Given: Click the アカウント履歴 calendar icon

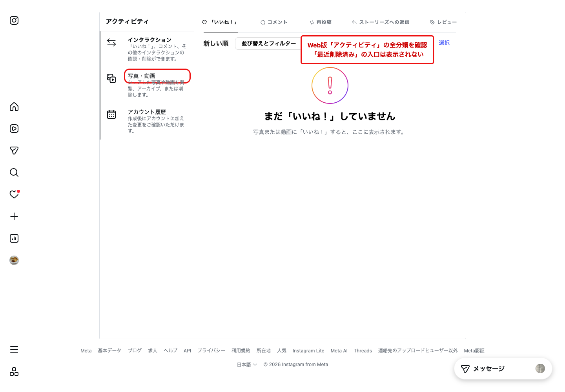Looking at the screenshot, I should [x=111, y=114].
